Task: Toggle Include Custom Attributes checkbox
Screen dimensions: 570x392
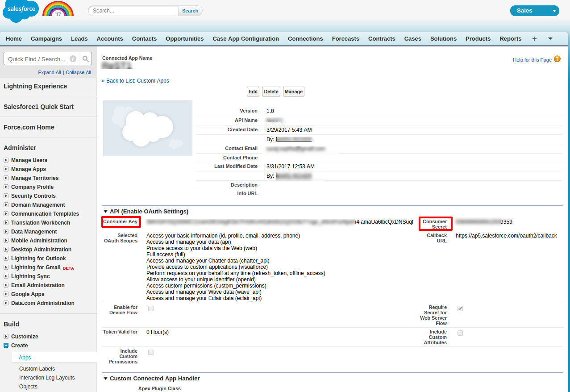Action: coord(460,333)
